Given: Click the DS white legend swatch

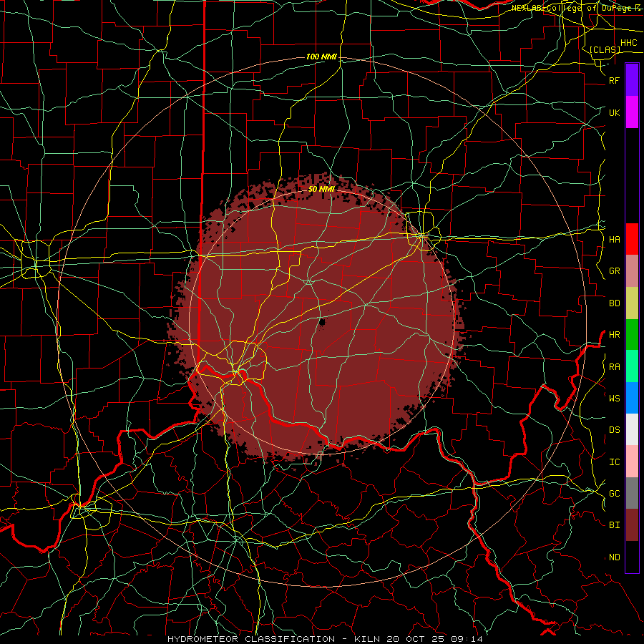Looking at the screenshot, I should click(x=632, y=429).
